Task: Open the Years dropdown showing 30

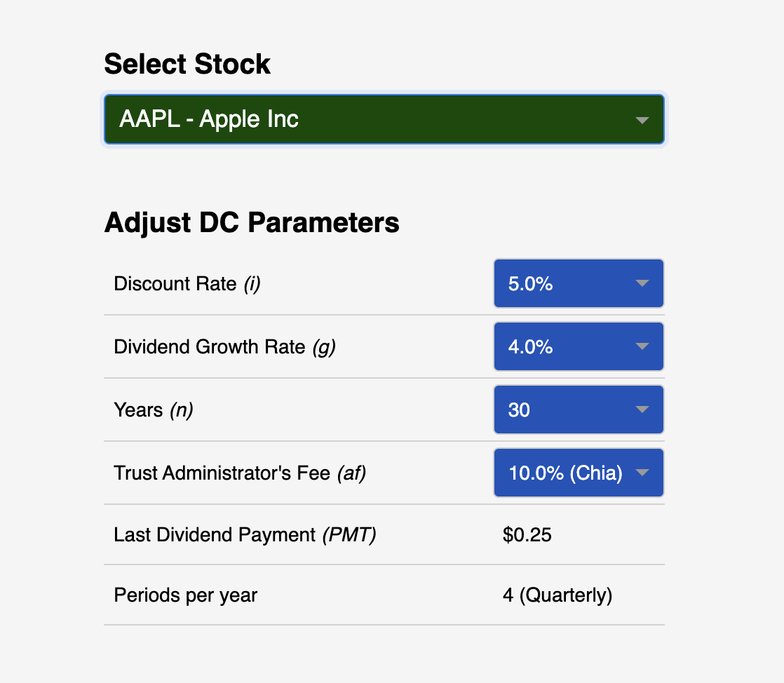Action: (579, 410)
